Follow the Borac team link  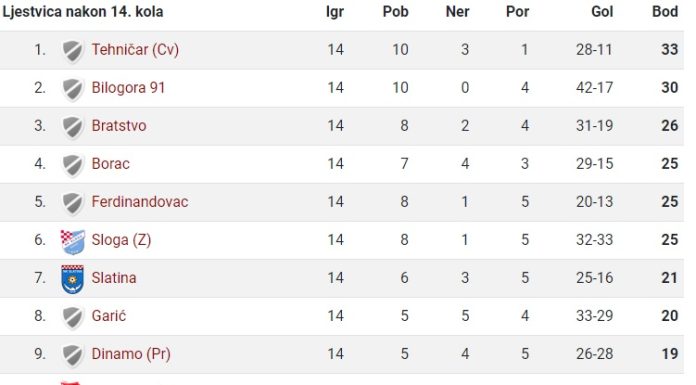111,164
